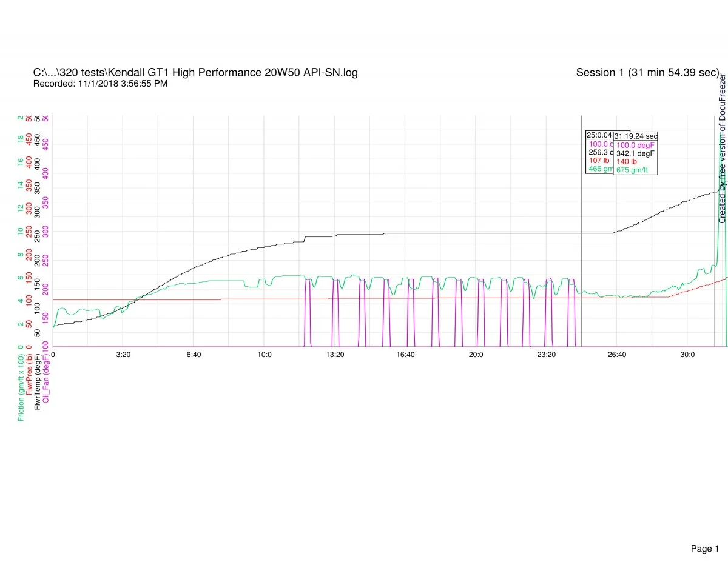Click the 30:0 time axis tick label
The height and width of the screenshot is (562, 728).
(x=687, y=354)
